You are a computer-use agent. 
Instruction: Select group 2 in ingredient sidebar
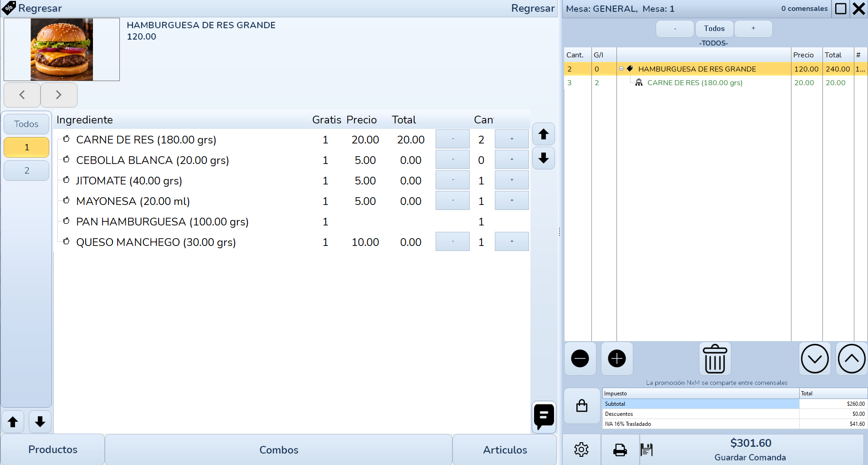[26, 170]
